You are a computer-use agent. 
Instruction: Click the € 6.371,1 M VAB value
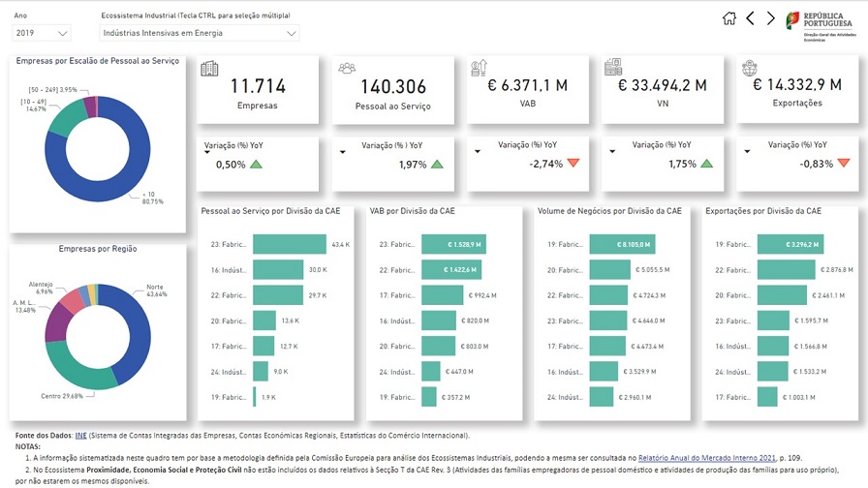coord(528,85)
